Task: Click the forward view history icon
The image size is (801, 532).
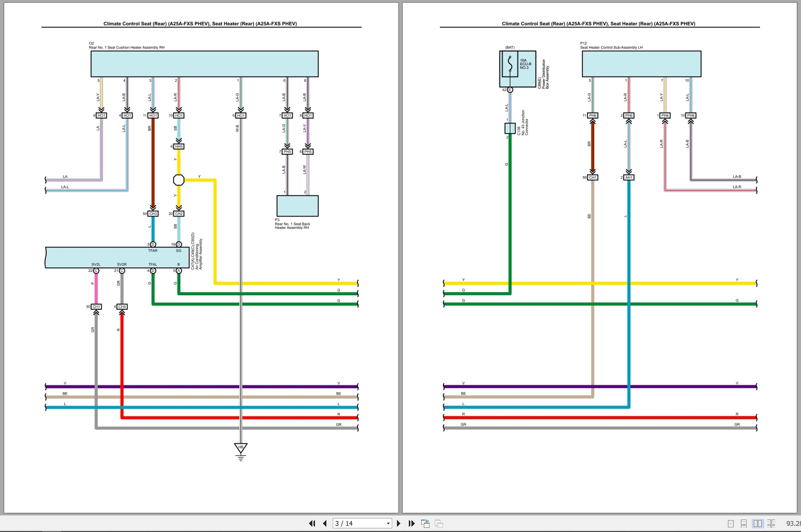Action: (439, 524)
